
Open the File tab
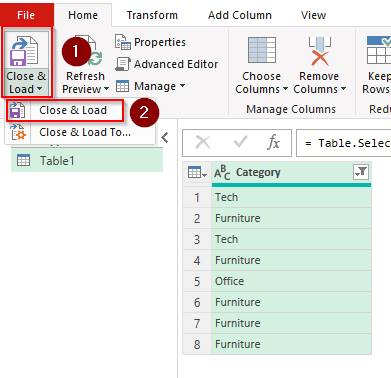tap(26, 15)
